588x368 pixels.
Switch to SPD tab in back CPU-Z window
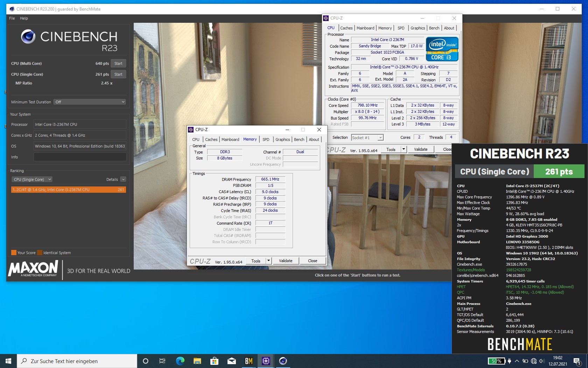(401, 28)
